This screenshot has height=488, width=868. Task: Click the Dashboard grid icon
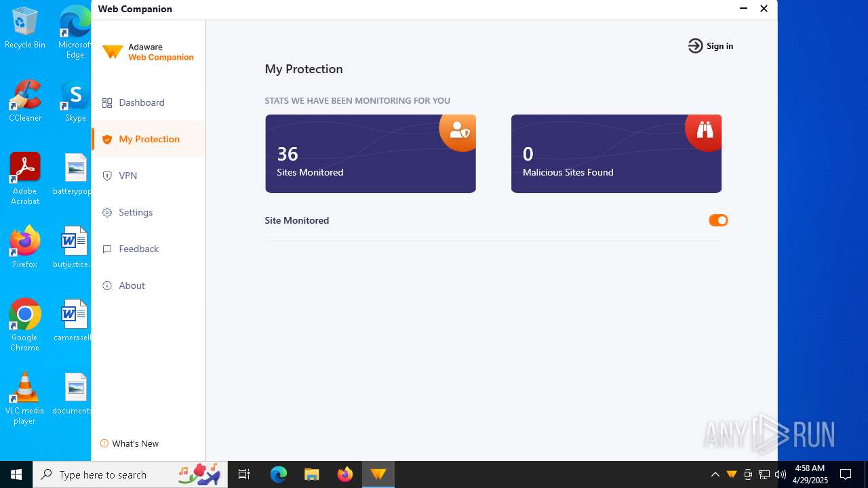pyautogui.click(x=107, y=103)
